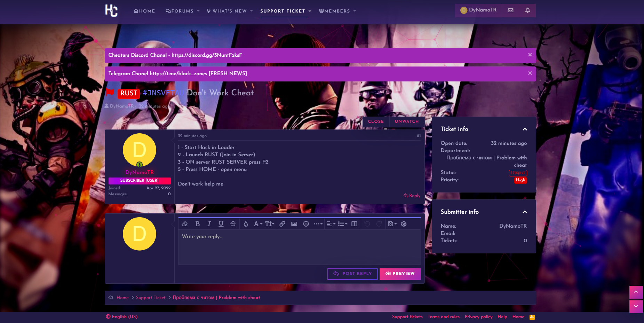The width and height of the screenshot is (644, 323).
Task: Expand the Members dropdown arrow
Action: (355, 11)
